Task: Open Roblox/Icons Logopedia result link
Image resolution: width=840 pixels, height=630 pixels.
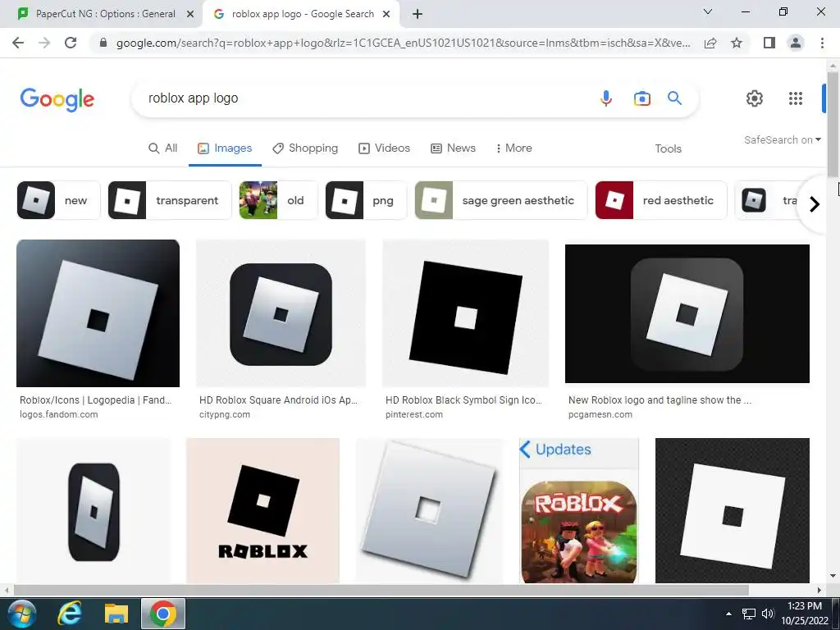Action: tap(96, 400)
